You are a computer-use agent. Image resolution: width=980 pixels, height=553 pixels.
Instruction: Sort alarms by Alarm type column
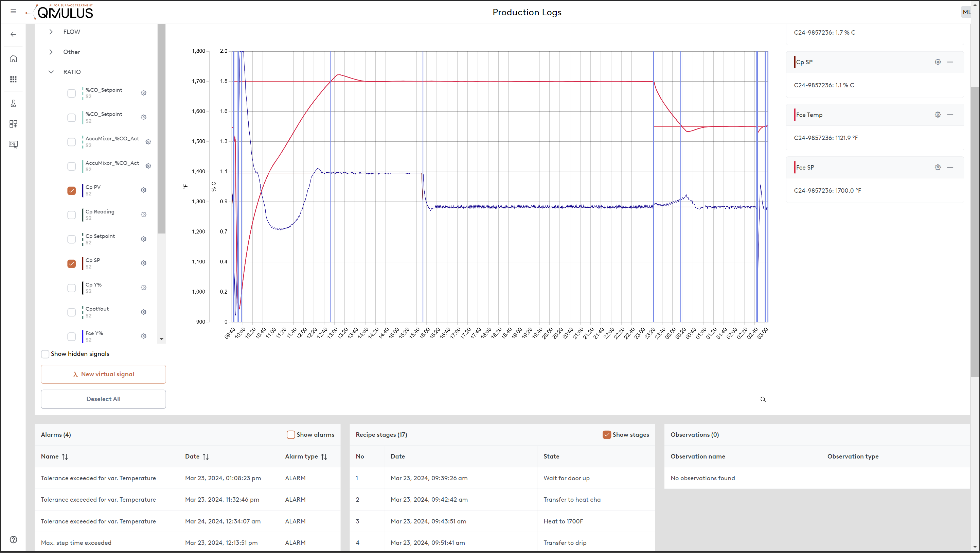coord(324,456)
